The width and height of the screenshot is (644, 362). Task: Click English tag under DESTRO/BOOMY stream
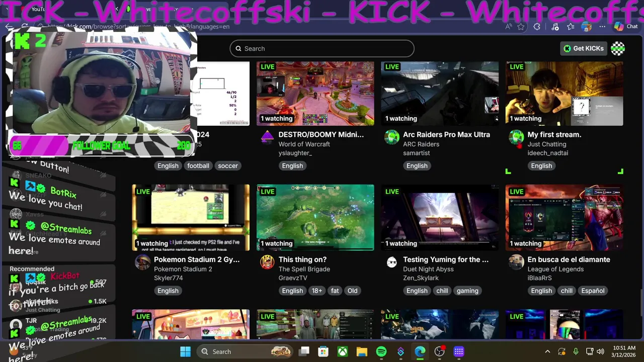pos(292,165)
